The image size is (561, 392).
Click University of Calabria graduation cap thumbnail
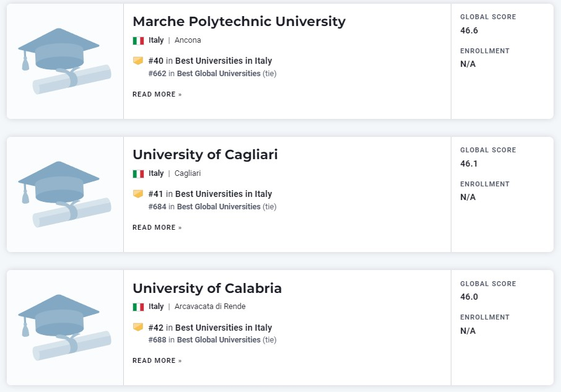65,328
